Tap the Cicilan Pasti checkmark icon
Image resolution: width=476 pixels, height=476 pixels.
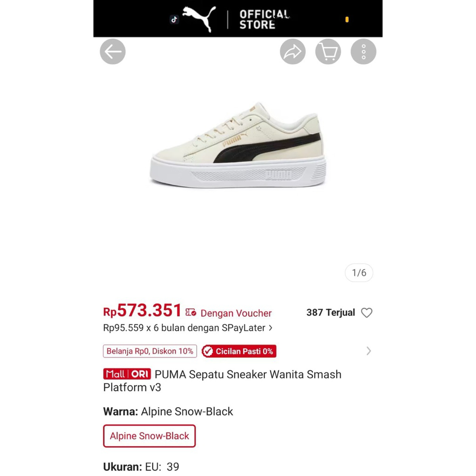click(208, 351)
